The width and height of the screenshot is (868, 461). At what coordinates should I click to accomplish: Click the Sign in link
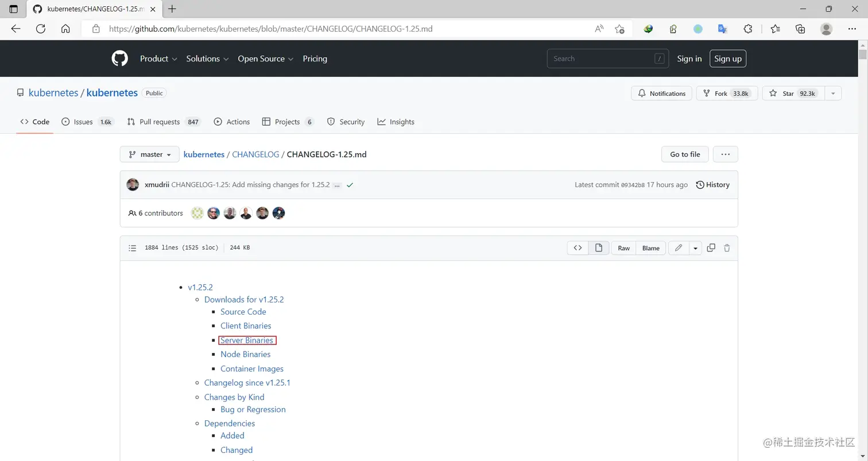point(689,59)
